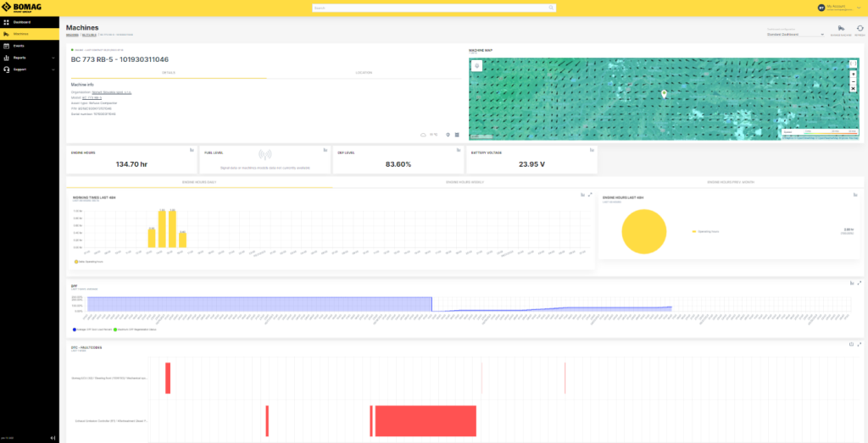
Task: Click the Organization link in Machine info
Action: tap(111, 91)
